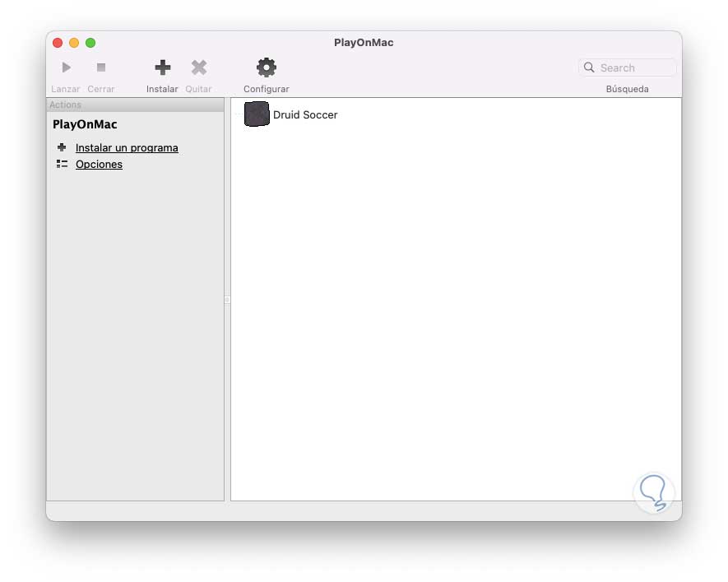The width and height of the screenshot is (728, 582).
Task: Click the Lanzar toolbar label
Action: point(66,89)
